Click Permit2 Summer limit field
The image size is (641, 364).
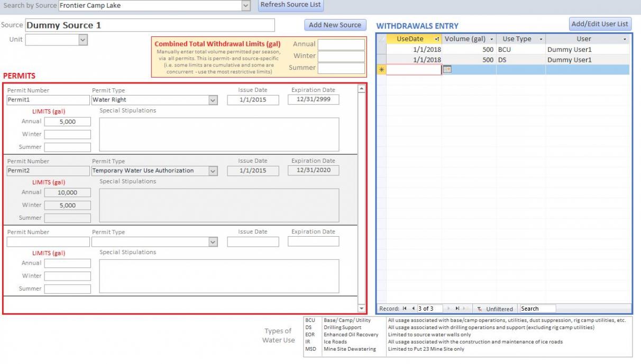tap(68, 218)
